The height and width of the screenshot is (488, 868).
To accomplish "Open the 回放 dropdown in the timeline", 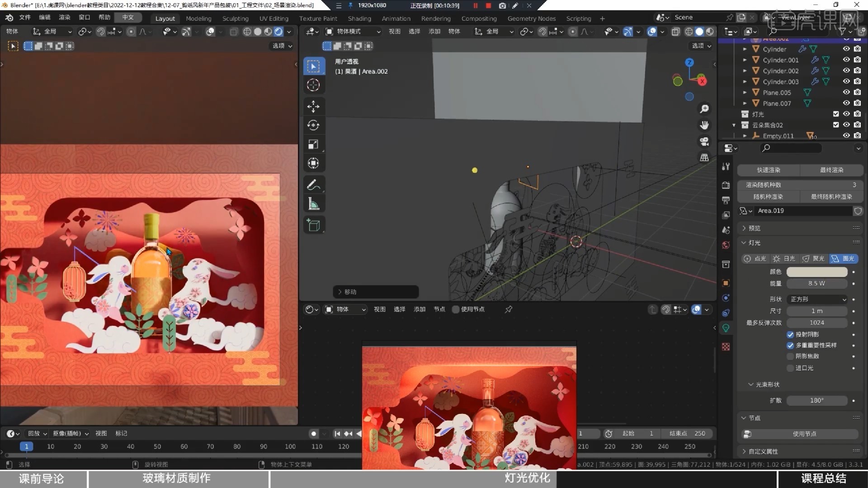I will pos(38,433).
